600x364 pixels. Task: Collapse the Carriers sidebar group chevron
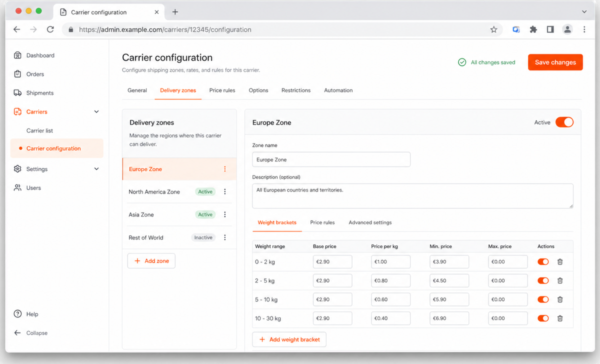pos(96,112)
